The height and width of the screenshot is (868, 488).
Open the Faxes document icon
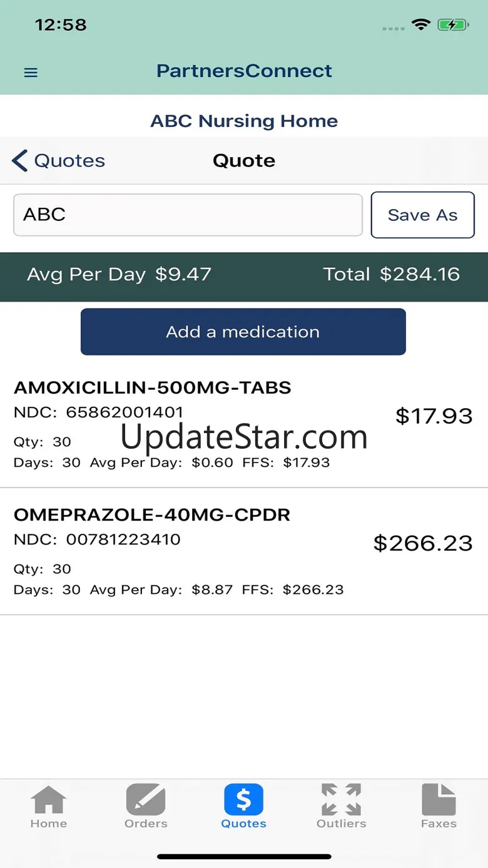click(x=439, y=800)
